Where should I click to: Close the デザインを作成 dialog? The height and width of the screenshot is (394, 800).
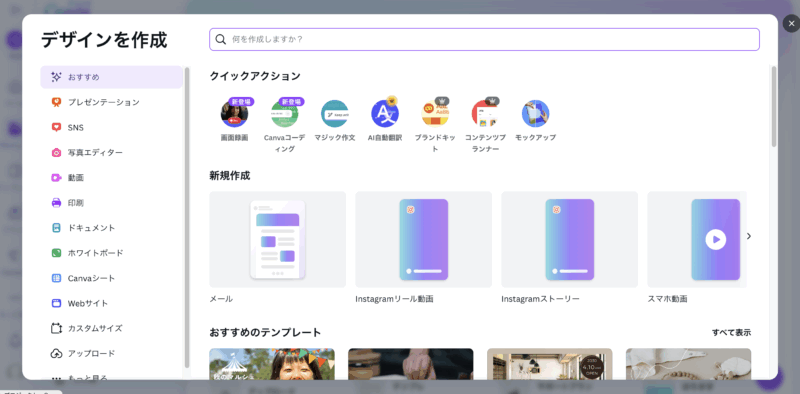point(791,23)
